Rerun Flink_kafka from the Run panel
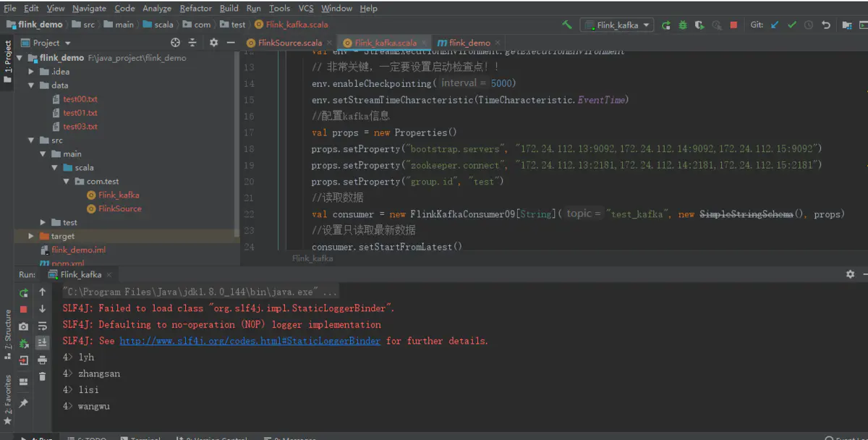This screenshot has width=868, height=440. [x=24, y=292]
